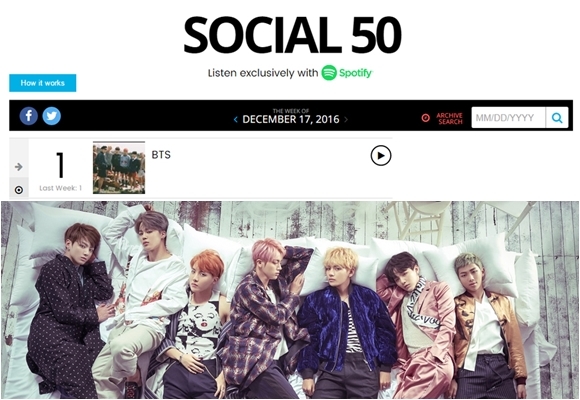Play BTS using the circular play button

click(x=381, y=155)
